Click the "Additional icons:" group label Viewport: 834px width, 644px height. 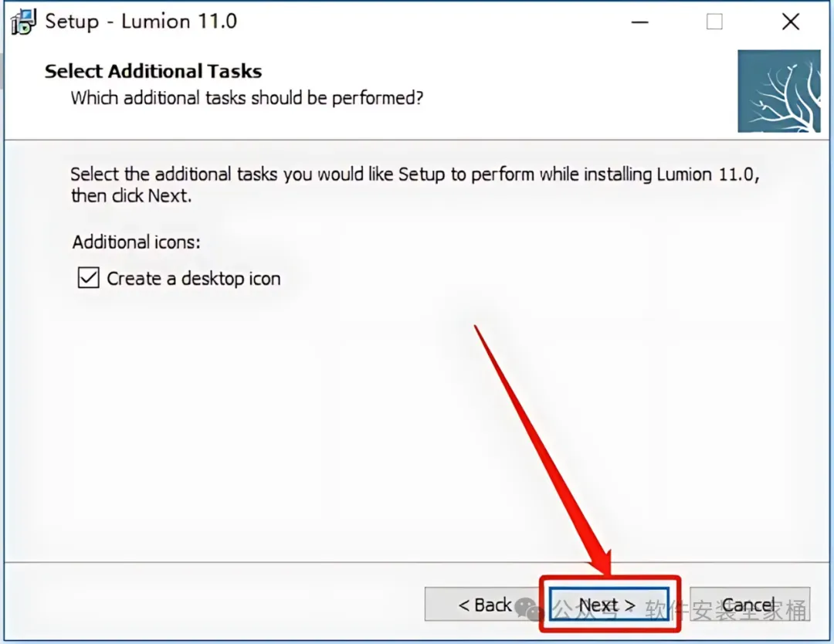137,242
